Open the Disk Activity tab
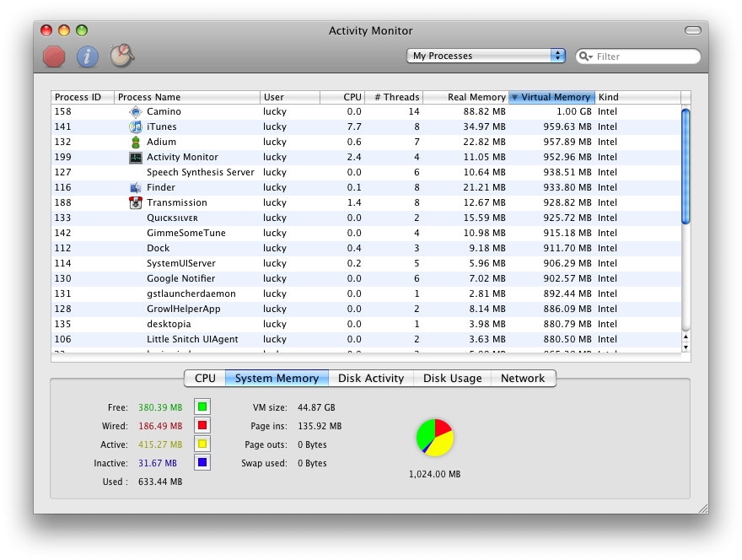Image resolution: width=742 pixels, height=560 pixels. pos(371,378)
